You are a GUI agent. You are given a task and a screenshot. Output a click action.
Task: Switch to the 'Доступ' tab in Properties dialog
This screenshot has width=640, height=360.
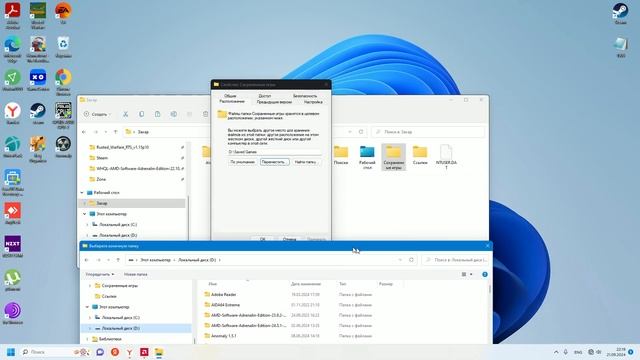coord(264,96)
